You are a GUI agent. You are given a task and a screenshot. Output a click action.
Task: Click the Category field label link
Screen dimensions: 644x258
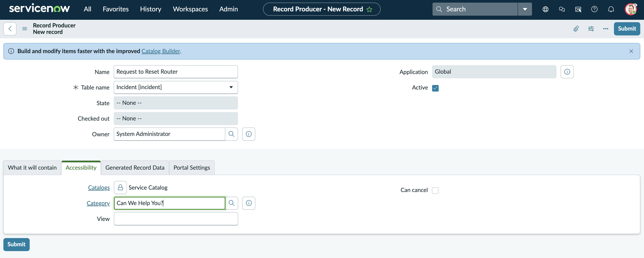[98, 203]
